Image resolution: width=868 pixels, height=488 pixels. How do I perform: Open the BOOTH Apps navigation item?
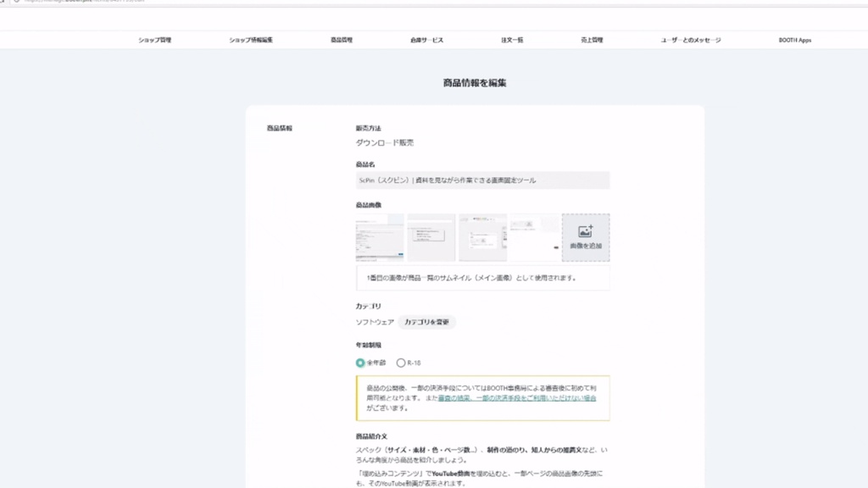[x=795, y=40]
